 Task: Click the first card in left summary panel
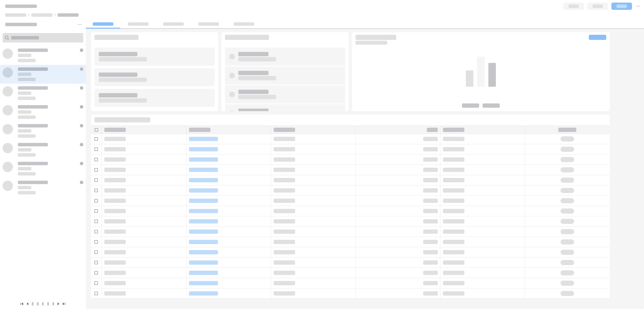tap(154, 57)
